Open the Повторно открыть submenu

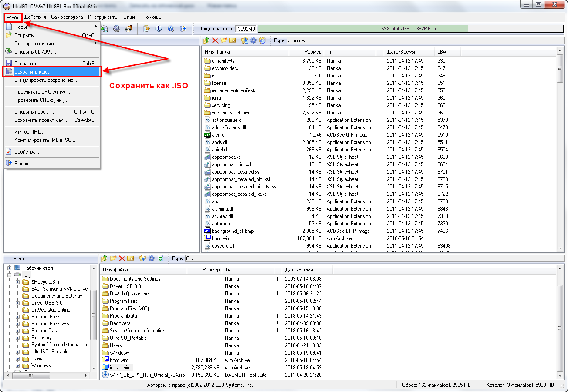click(52, 44)
